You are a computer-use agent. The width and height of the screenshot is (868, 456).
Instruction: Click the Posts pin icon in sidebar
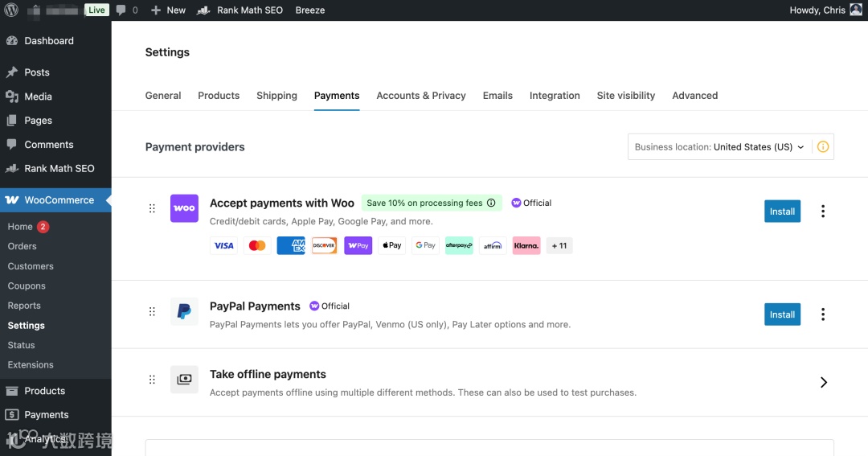pyautogui.click(x=11, y=72)
